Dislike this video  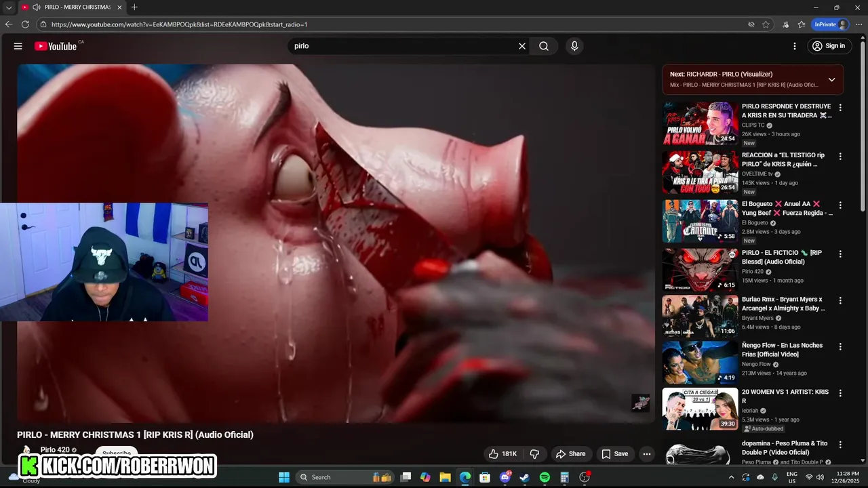click(534, 454)
